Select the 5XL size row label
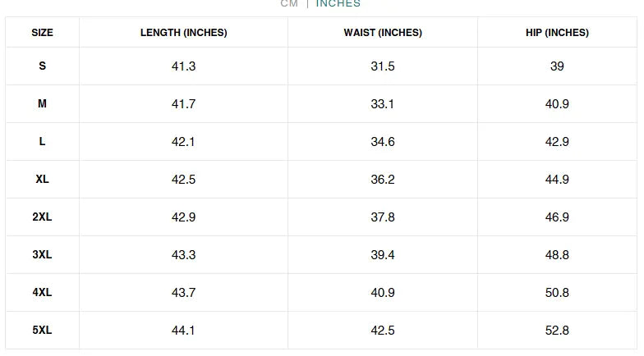The height and width of the screenshot is (356, 644). point(43,330)
